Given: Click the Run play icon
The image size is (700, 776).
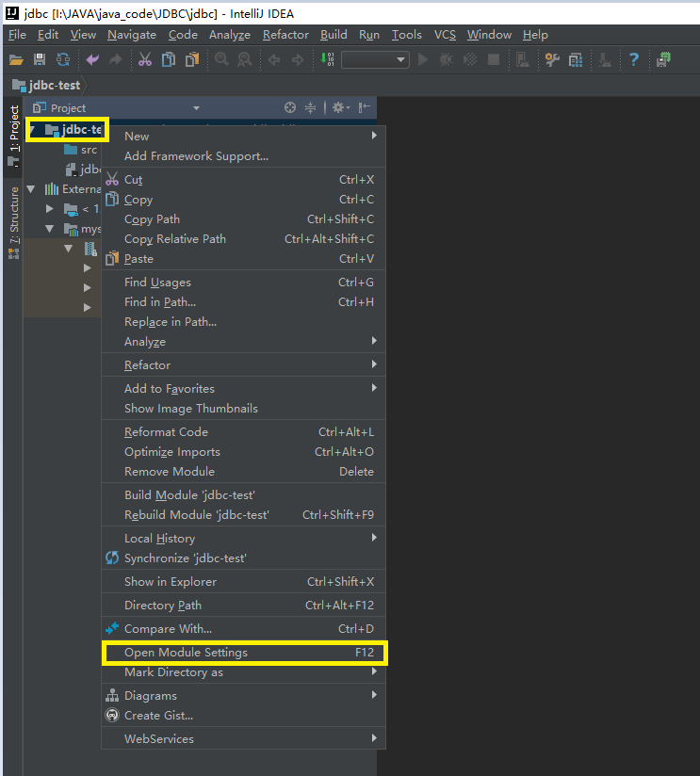Looking at the screenshot, I should click(x=423, y=60).
